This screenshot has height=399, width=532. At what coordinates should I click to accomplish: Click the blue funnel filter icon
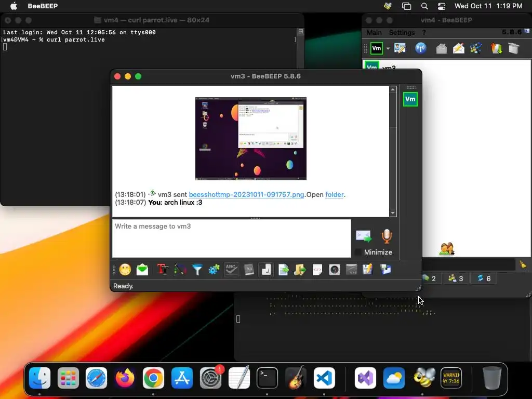tap(197, 270)
